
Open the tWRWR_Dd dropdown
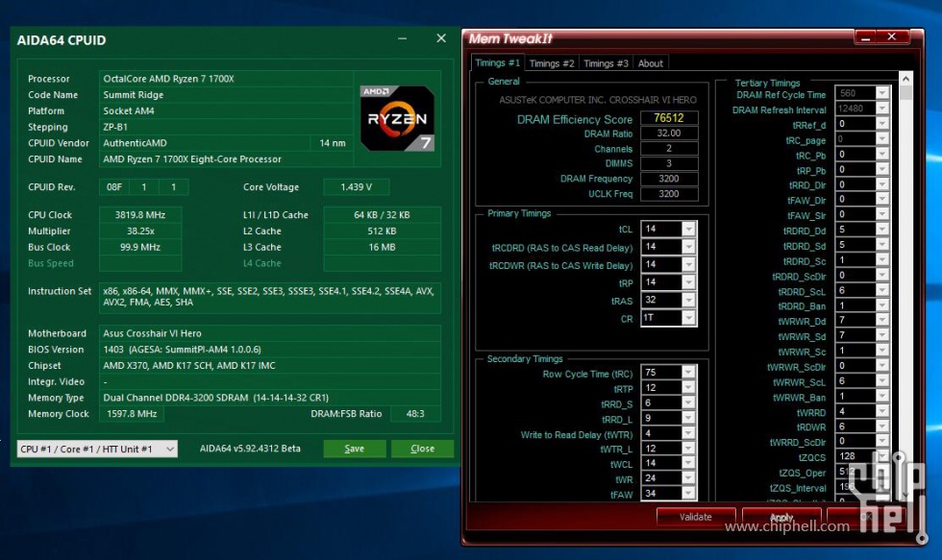(x=882, y=320)
